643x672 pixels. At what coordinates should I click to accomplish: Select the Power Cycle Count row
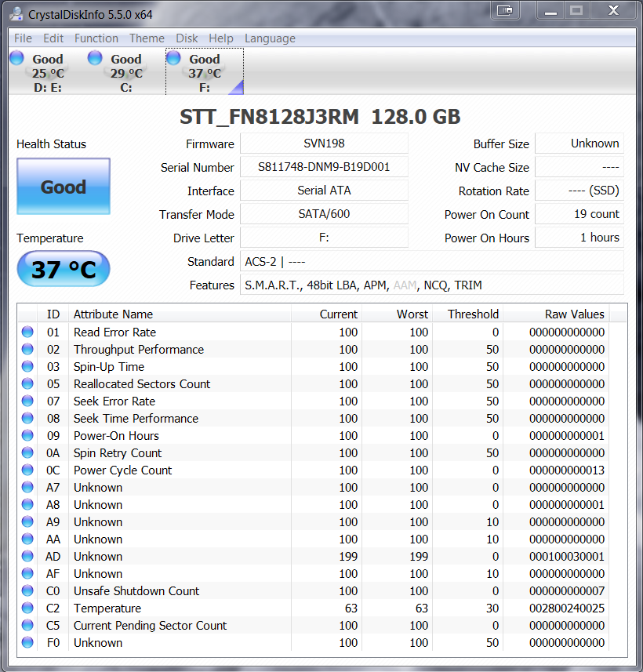point(122,470)
